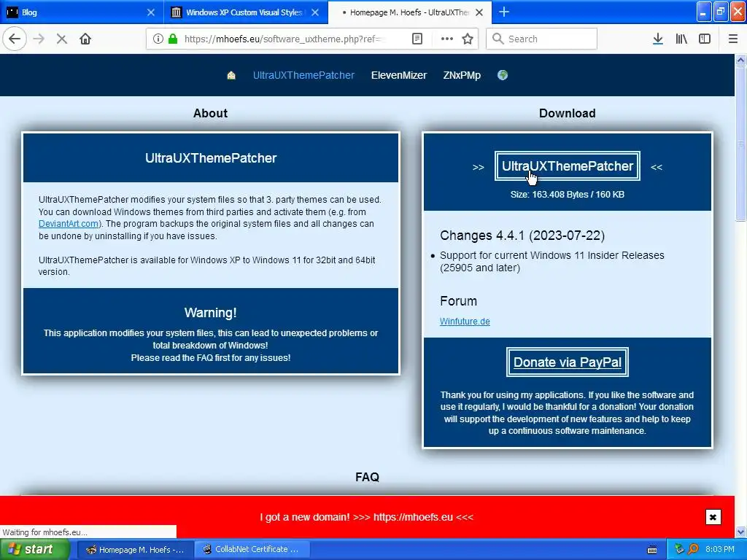Viewport: 747px width, 560px height.
Task: Click the new domain banner text
Action: click(367, 517)
